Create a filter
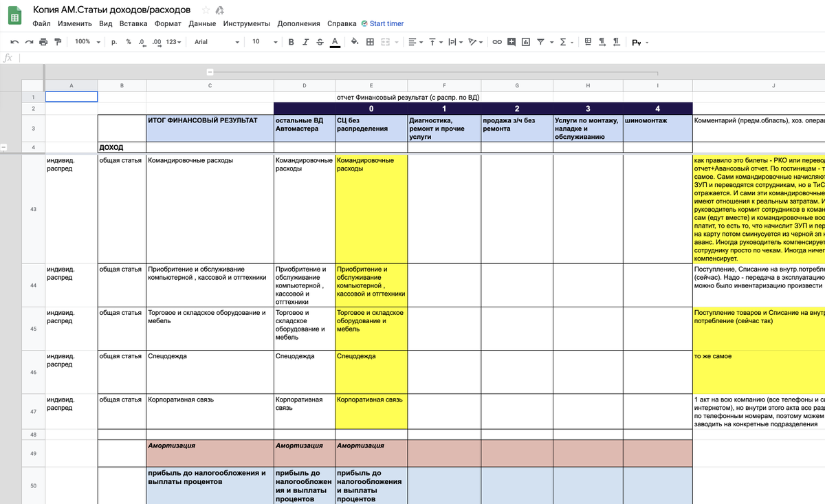 pos(541,42)
